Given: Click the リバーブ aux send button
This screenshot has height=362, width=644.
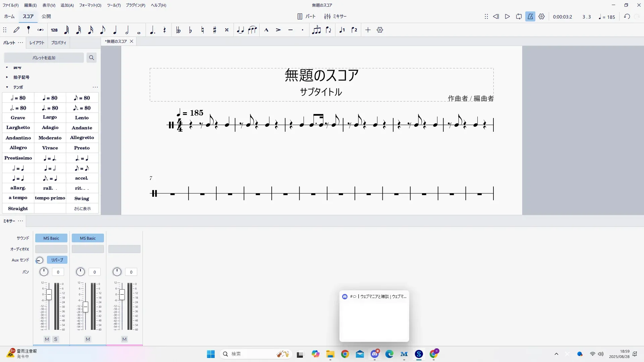Looking at the screenshot, I should pos(57,260).
